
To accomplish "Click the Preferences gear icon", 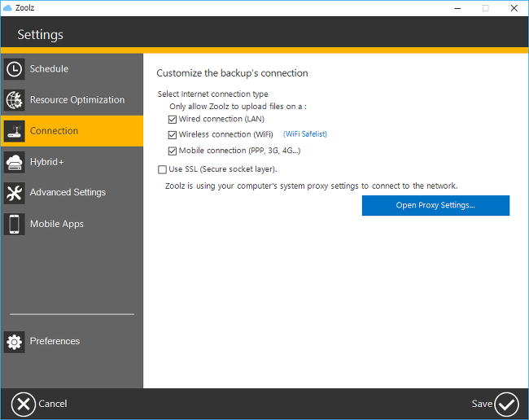I will point(14,342).
